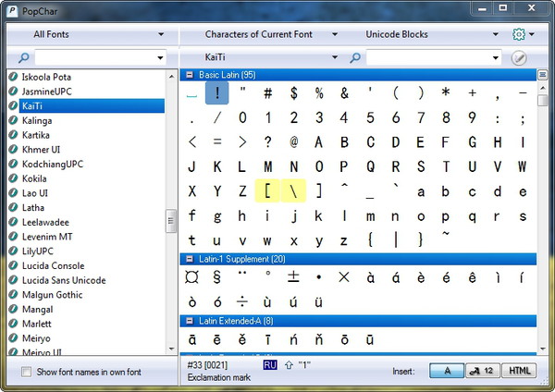This screenshot has width=555, height=392.
Task: Open the All Fonts dropdown
Action: [x=90, y=34]
